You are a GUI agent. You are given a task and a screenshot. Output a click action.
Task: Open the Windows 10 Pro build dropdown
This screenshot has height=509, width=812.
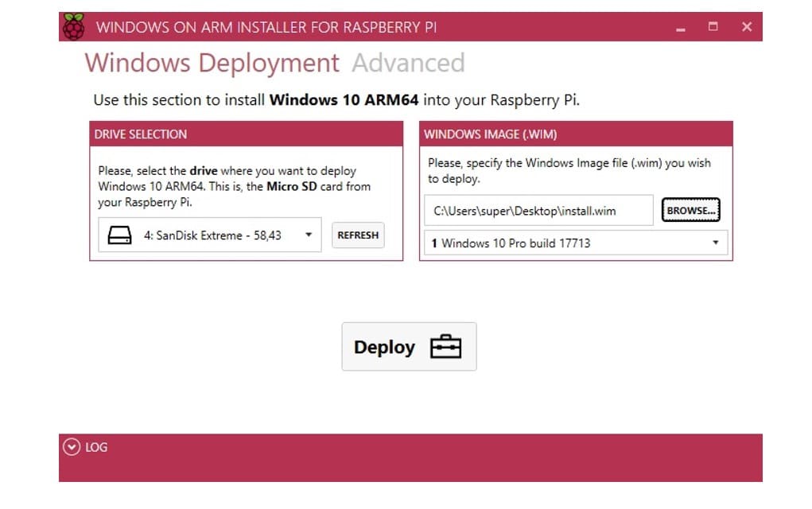(576, 243)
